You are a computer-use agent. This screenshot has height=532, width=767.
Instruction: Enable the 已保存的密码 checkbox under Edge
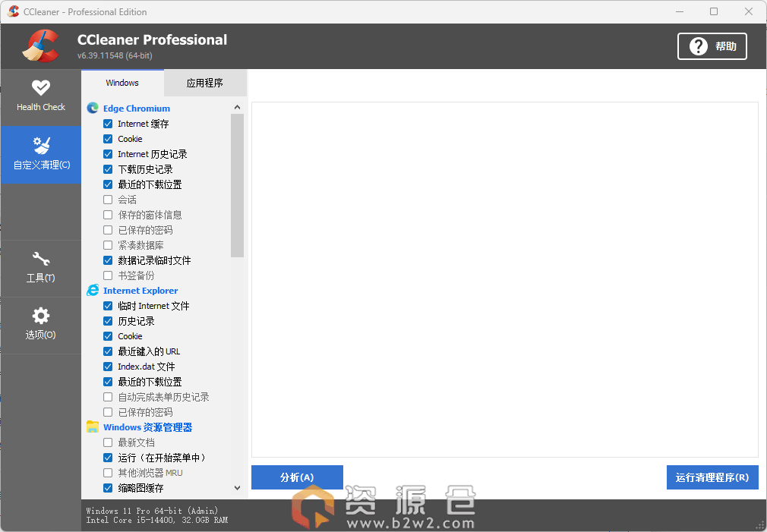click(x=108, y=230)
